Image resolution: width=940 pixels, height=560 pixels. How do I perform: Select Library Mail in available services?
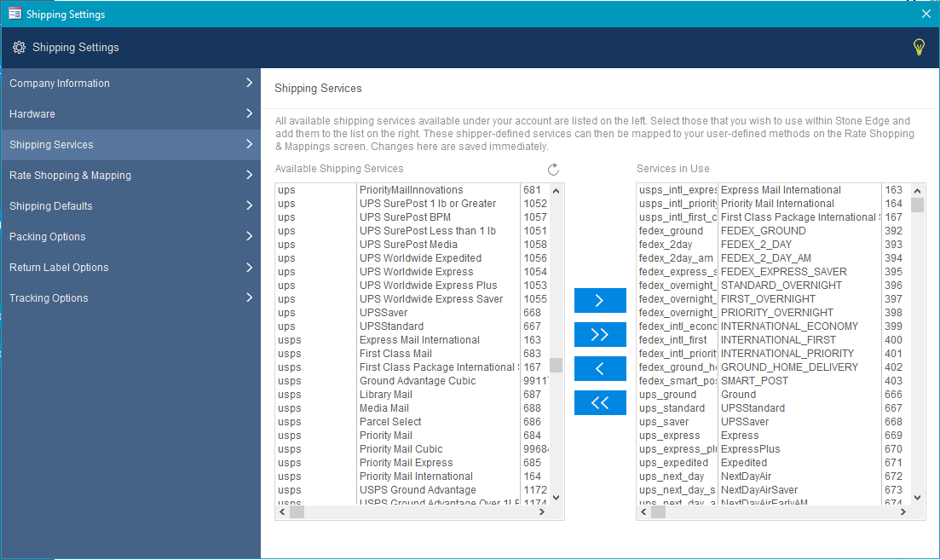point(412,395)
